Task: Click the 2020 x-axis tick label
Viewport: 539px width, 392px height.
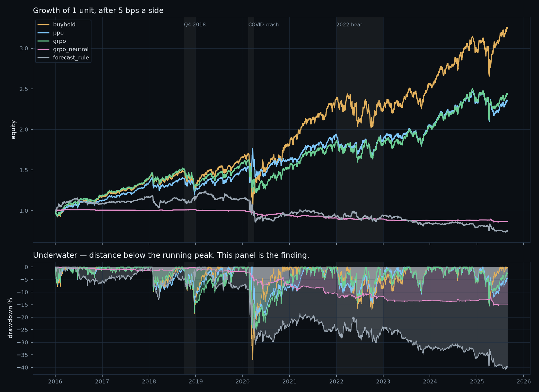Action: [243, 382]
